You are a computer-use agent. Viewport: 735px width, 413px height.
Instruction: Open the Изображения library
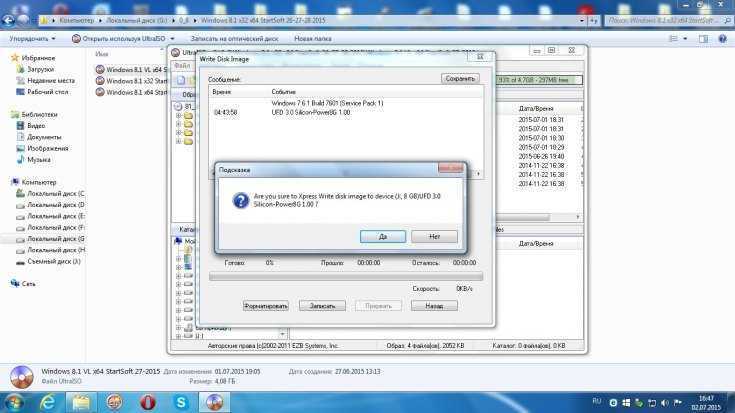click(43, 148)
